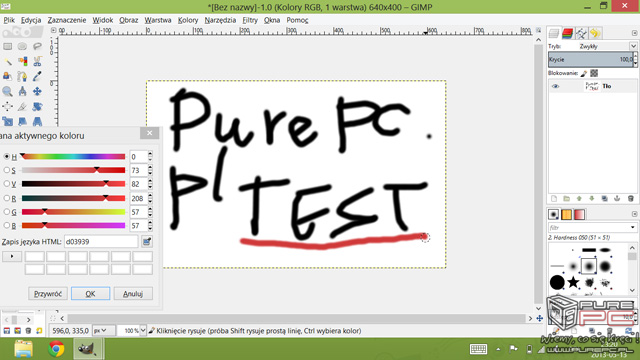Viewport: 640px width, 360px height.
Task: Select the Scissors Select tool
Action: point(37,62)
